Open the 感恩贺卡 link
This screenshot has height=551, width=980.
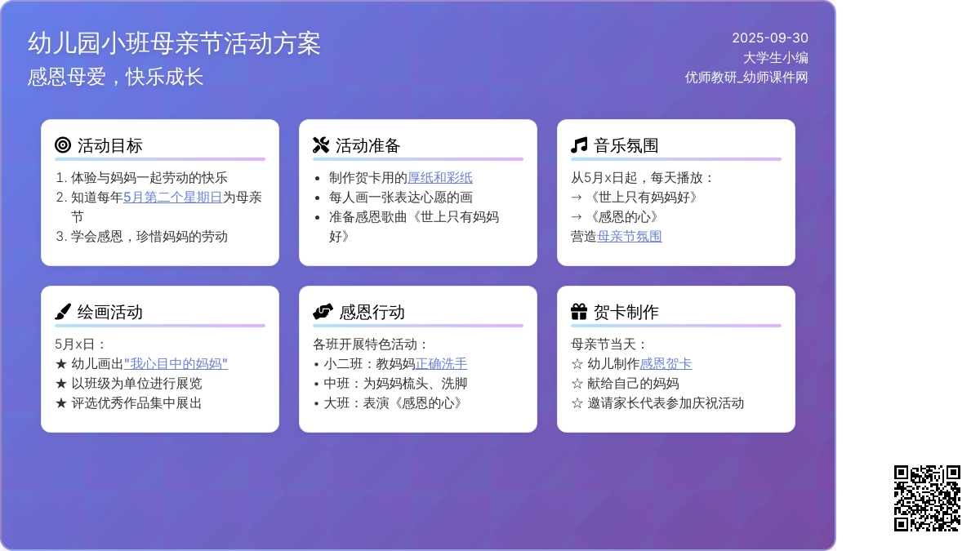pyautogui.click(x=666, y=363)
